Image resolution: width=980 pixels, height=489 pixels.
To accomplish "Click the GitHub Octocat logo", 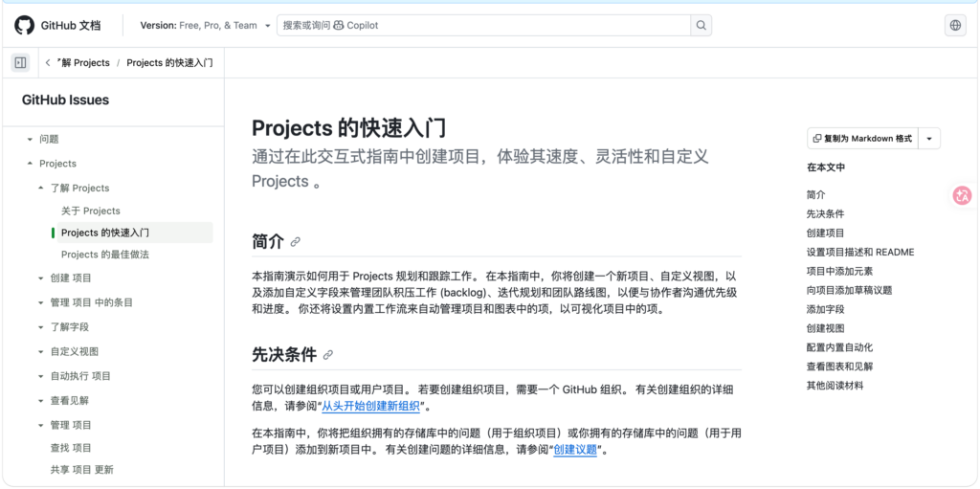I will 24,26.
